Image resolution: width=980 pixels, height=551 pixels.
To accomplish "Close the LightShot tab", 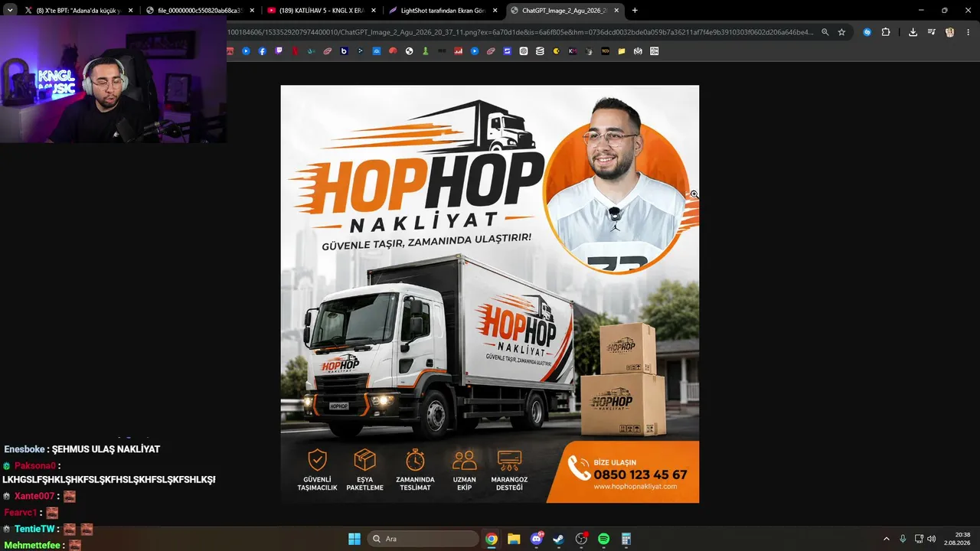I will tap(495, 11).
